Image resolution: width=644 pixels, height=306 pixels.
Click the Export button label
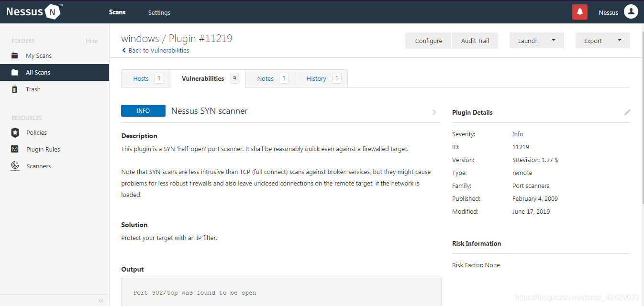tap(593, 41)
